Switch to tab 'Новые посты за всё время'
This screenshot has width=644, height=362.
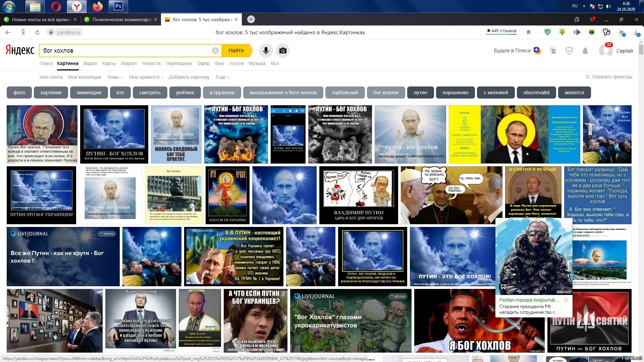(40, 19)
